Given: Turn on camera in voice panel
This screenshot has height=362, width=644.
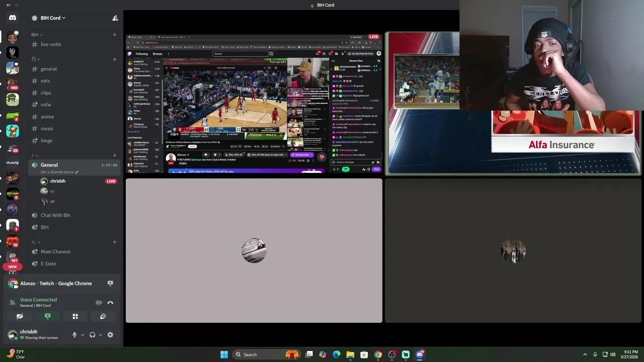Looking at the screenshot, I should point(20,316).
